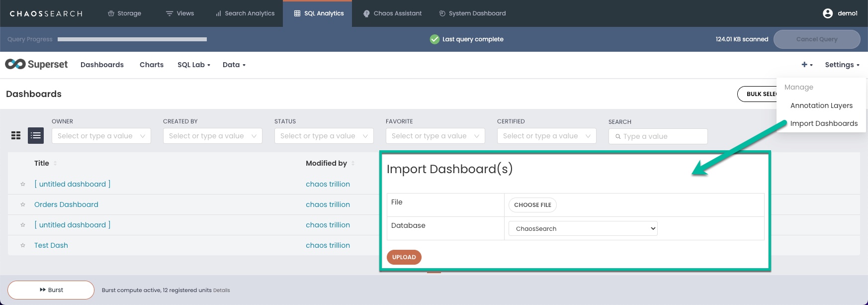This screenshot has height=305, width=868.
Task: Click the green query complete checkmark
Action: pos(434,39)
